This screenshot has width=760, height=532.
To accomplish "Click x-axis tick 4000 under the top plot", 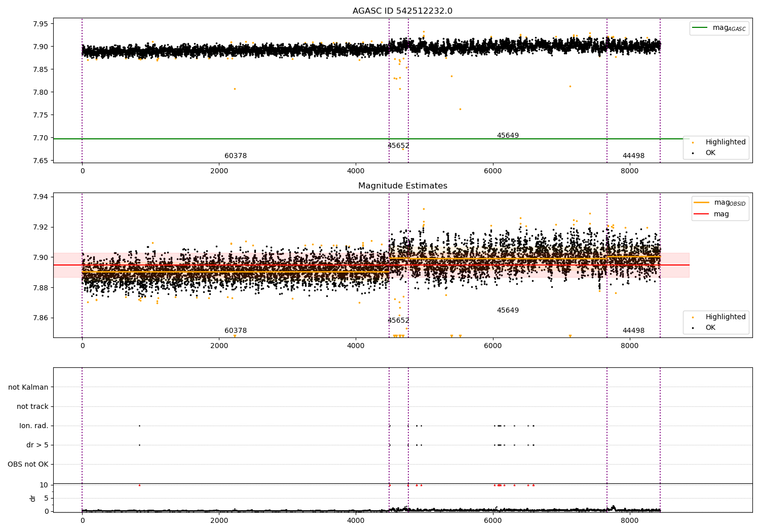I will (x=356, y=171).
